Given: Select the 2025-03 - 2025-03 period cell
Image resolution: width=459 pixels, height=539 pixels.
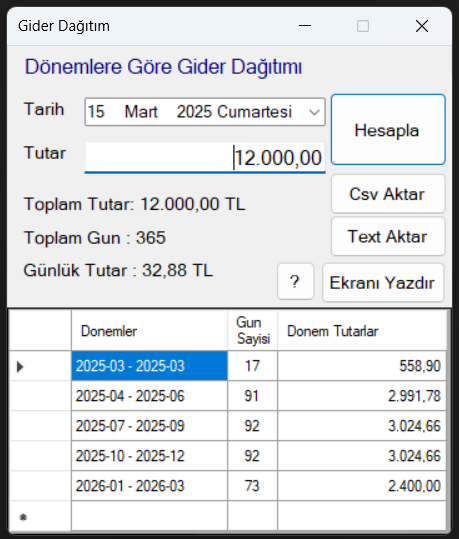Looking at the screenshot, I should coord(149,366).
